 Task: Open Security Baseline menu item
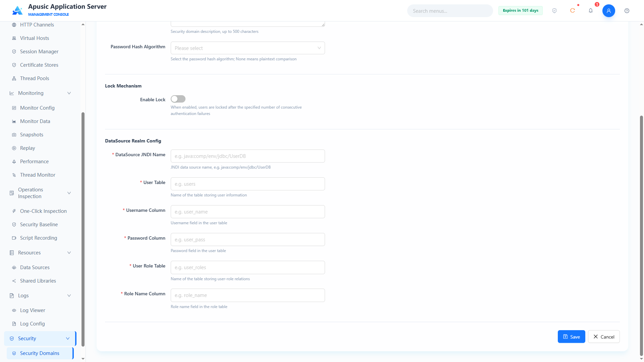(x=40, y=225)
